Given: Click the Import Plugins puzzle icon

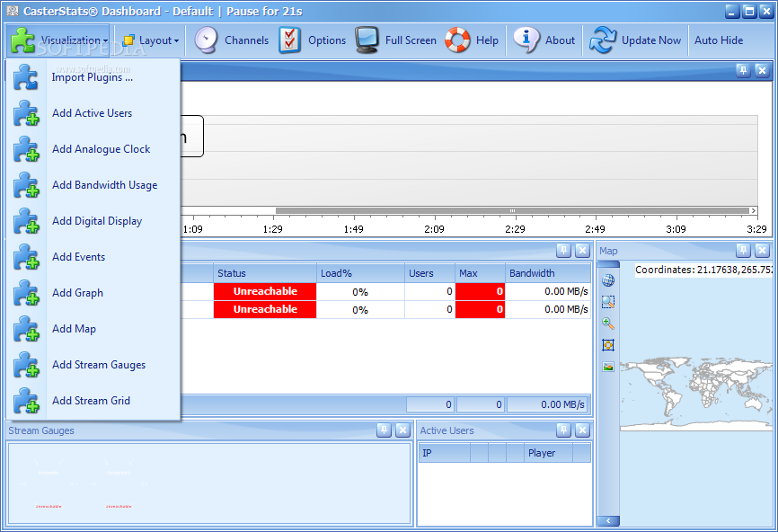Looking at the screenshot, I should tap(26, 77).
